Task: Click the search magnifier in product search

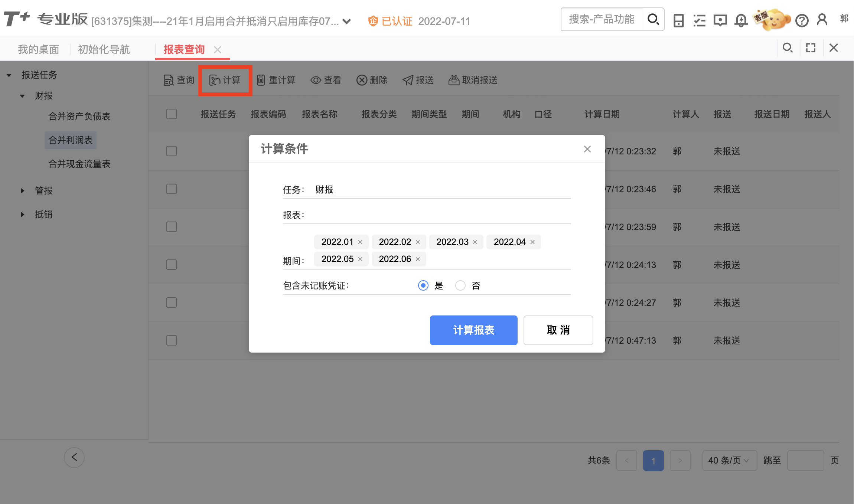Action: pos(653,19)
